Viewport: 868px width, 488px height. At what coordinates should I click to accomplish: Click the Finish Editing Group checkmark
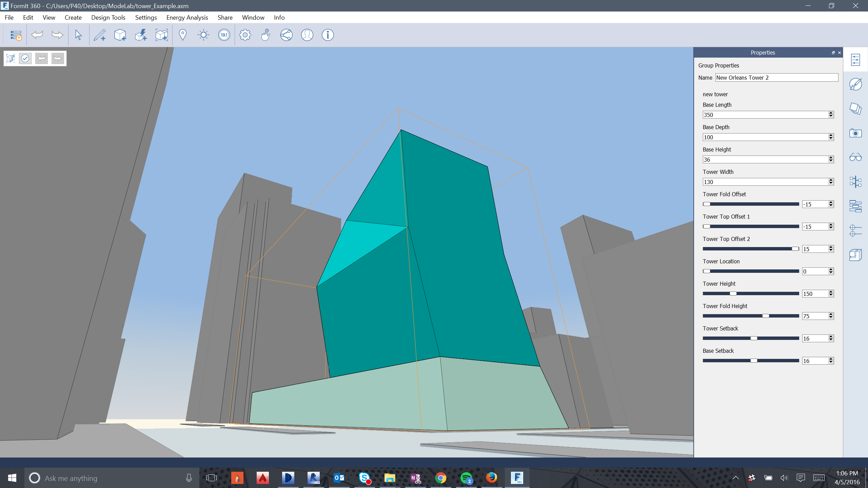point(25,58)
